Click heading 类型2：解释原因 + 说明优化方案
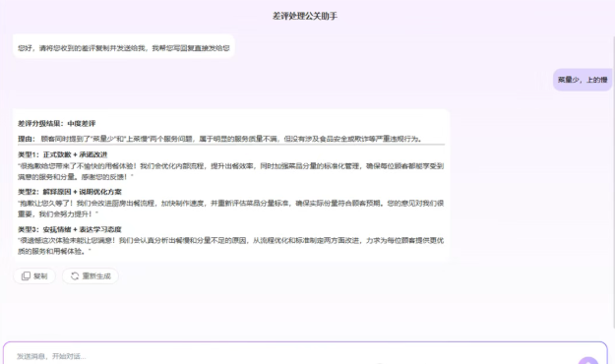The width and height of the screenshot is (615, 364). (x=70, y=192)
